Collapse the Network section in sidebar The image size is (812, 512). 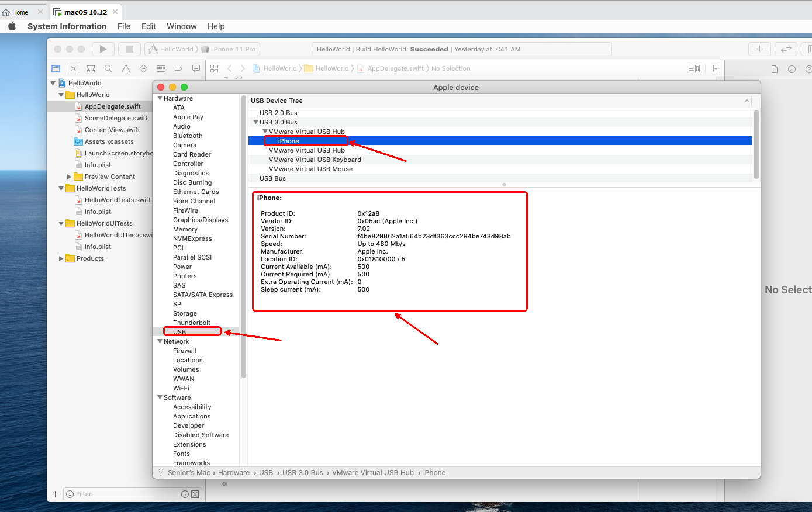coord(160,341)
